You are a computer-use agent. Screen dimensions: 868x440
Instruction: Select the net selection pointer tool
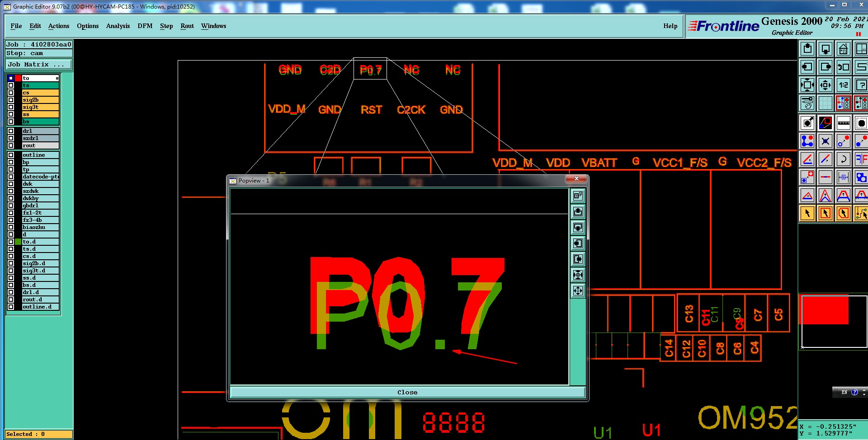pyautogui.click(x=861, y=213)
